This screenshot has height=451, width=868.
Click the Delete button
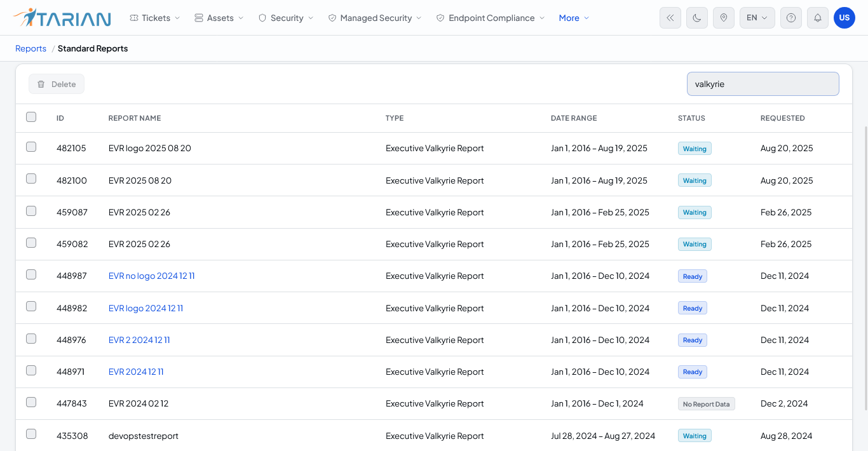57,84
